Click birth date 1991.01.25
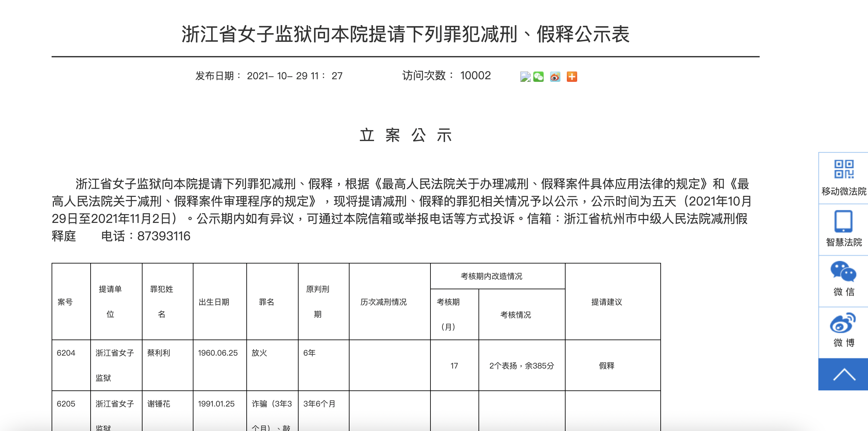 pyautogui.click(x=216, y=404)
